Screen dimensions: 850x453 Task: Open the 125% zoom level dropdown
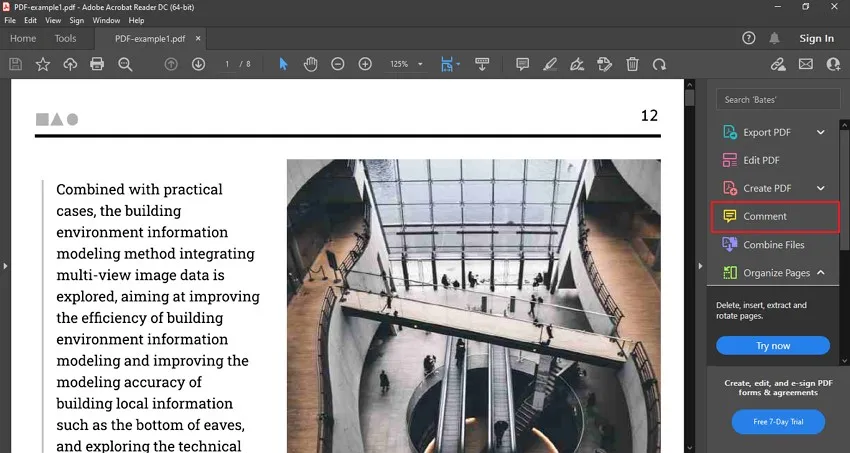click(405, 64)
